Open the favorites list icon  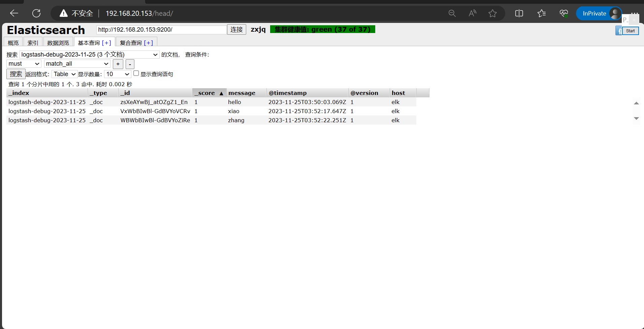tap(542, 13)
